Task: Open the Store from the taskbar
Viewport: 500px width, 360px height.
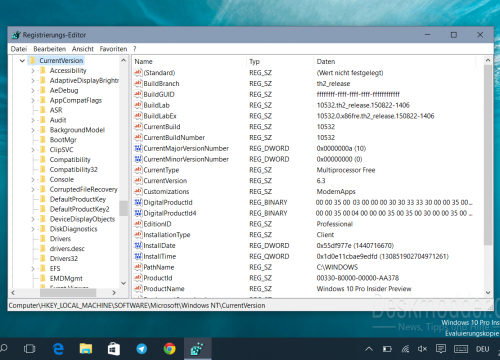Action: point(114,349)
